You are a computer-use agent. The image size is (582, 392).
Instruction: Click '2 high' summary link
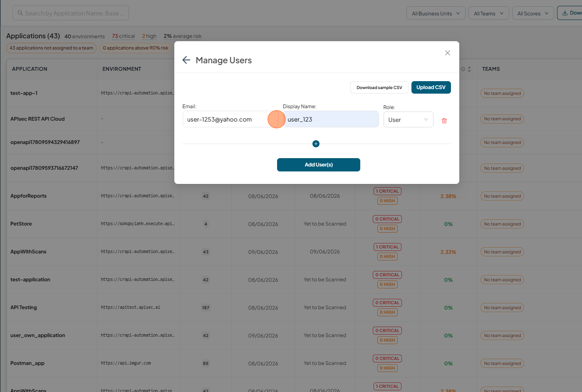pyautogui.click(x=149, y=36)
